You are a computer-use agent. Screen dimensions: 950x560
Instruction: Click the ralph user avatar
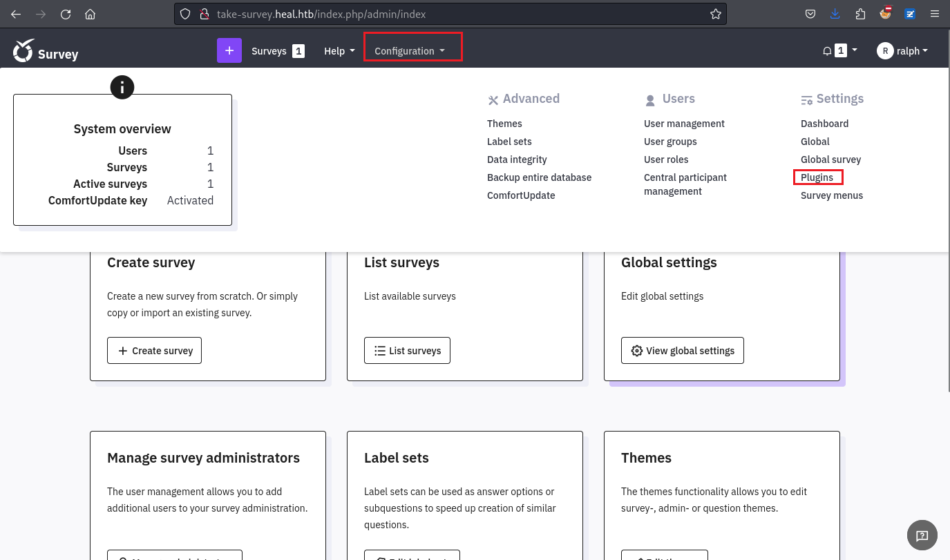coord(885,50)
